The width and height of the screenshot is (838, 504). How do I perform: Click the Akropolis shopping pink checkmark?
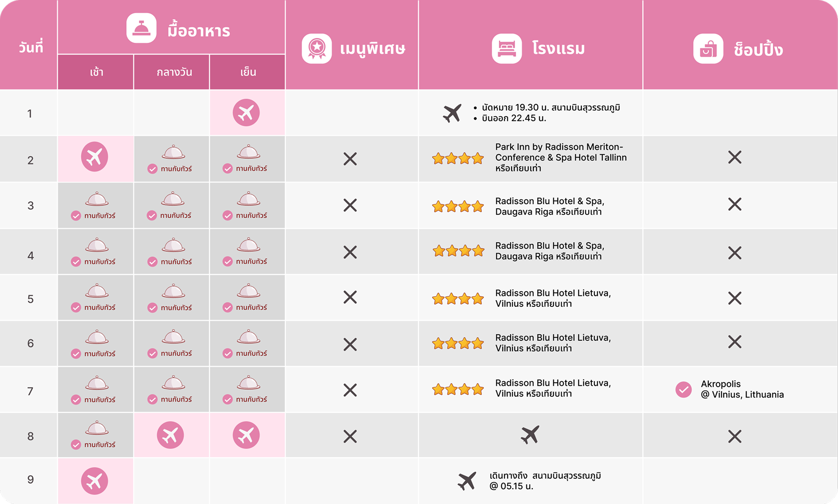point(683,389)
